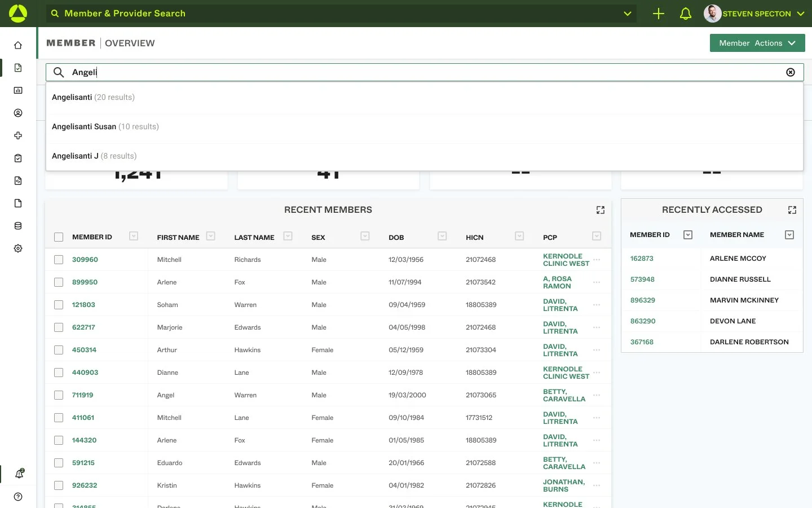The image size is (812, 508).
Task: Open the Member Actions dropdown
Action: pyautogui.click(x=757, y=43)
